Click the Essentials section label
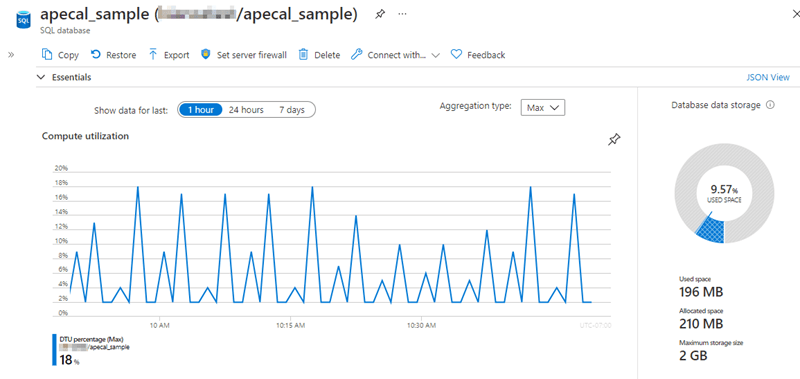The height and width of the screenshot is (379, 800). point(71,78)
